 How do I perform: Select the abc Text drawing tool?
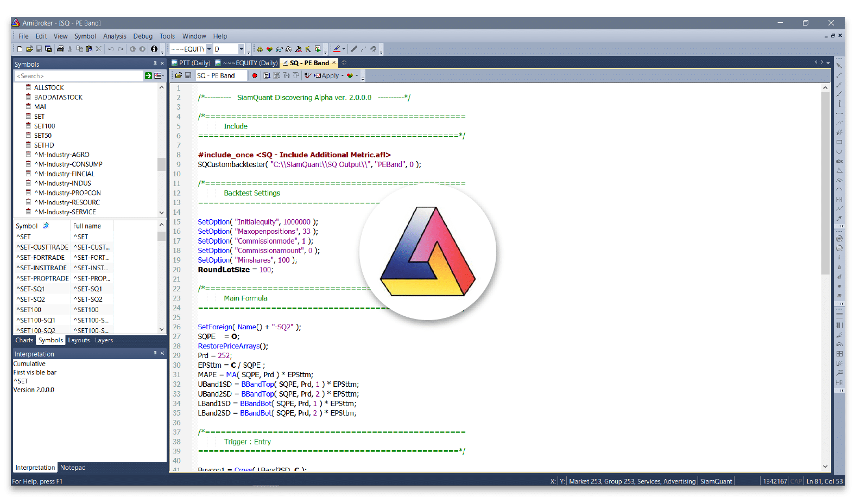839,161
